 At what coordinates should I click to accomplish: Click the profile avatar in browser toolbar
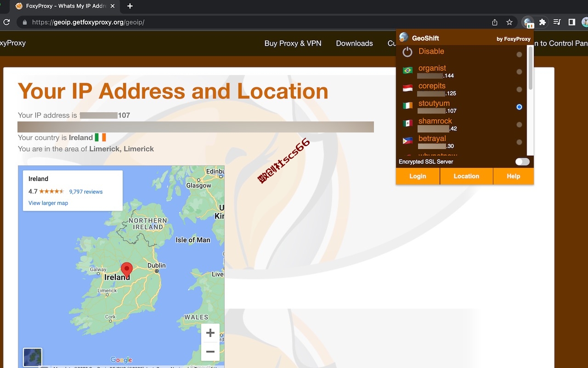click(x=585, y=22)
